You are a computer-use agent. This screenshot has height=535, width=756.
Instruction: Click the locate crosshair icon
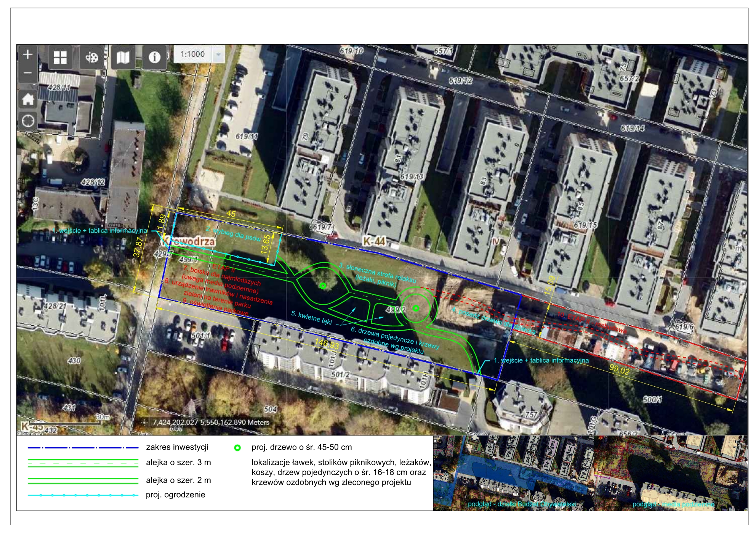click(28, 121)
